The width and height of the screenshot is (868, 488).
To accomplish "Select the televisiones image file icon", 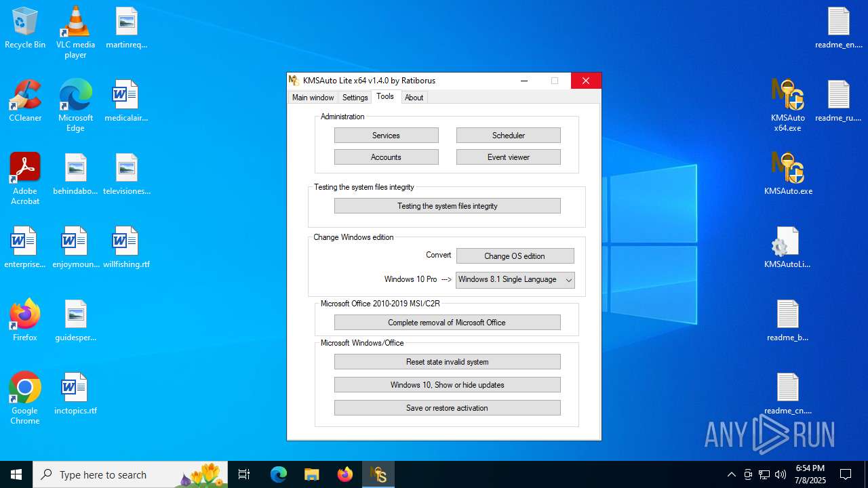I will pyautogui.click(x=126, y=175).
